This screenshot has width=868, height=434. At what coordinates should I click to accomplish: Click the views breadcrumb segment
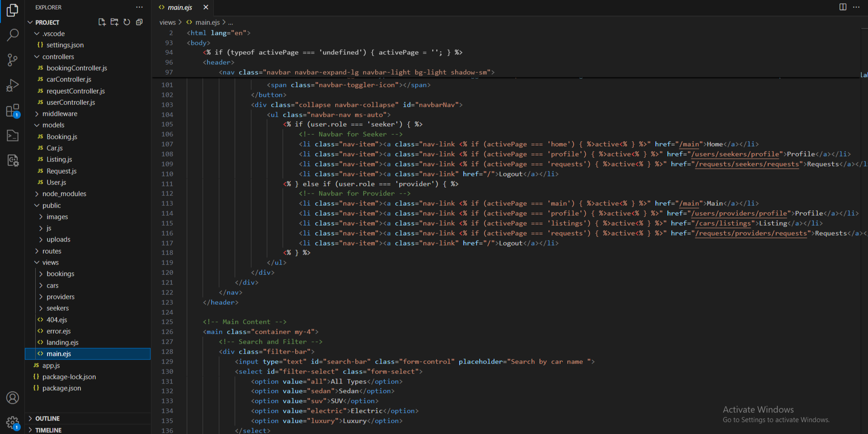pos(167,22)
